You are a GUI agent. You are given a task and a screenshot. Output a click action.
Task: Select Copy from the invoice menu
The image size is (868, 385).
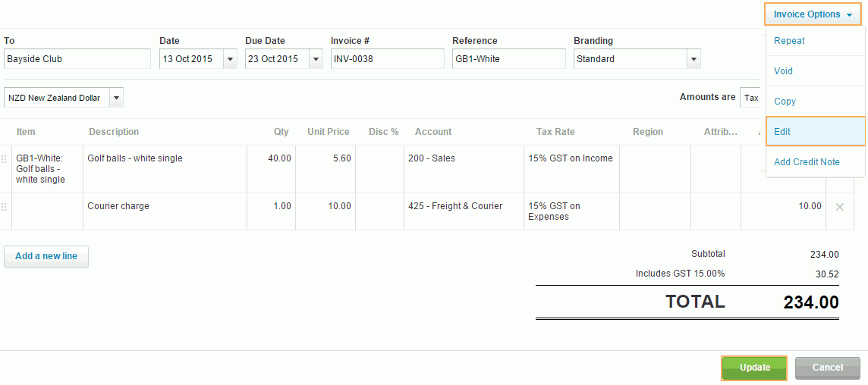tap(785, 102)
